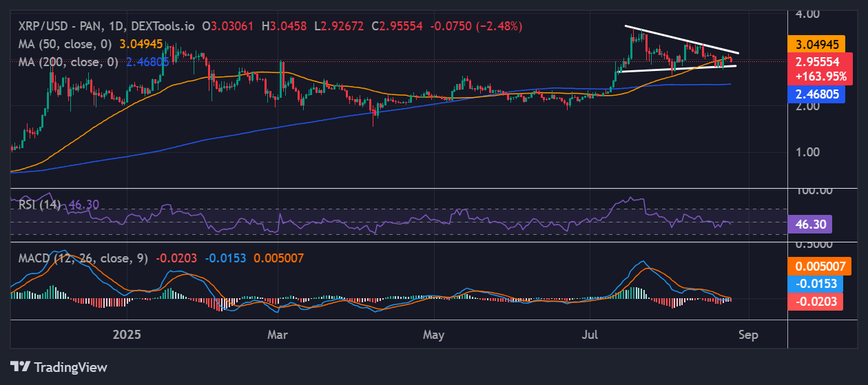Select the RSI (14) indicator legend

(x=40, y=205)
